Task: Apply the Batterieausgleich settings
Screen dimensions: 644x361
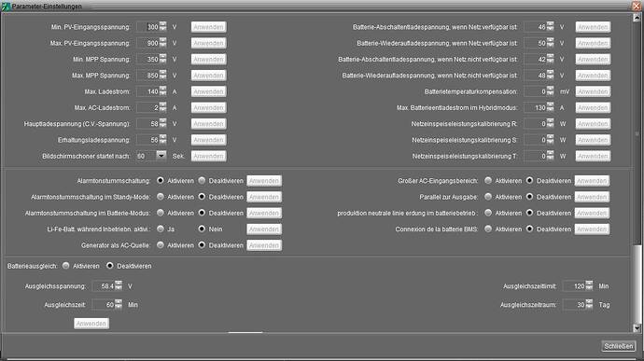Action: pyautogui.click(x=91, y=324)
